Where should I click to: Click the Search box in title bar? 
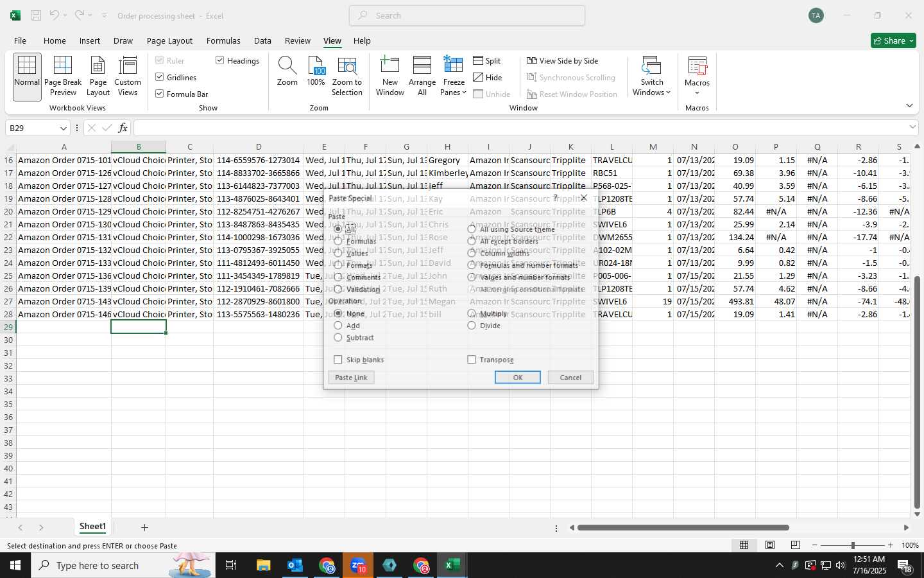click(x=467, y=15)
